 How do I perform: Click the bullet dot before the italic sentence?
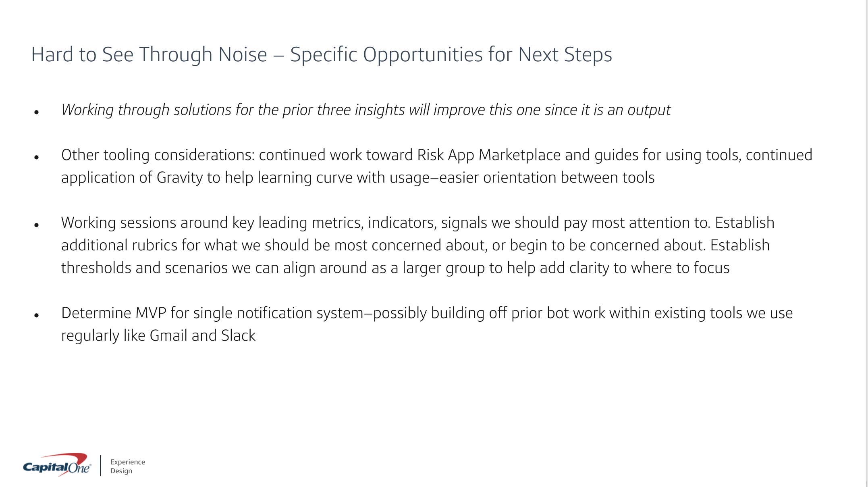click(x=37, y=112)
